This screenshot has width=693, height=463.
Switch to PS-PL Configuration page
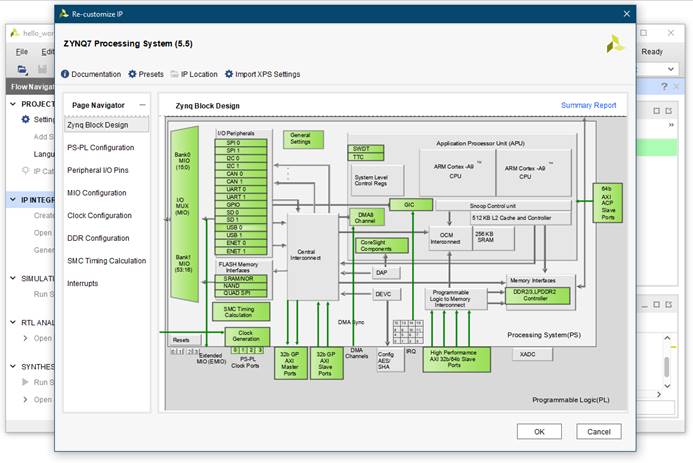pos(100,148)
